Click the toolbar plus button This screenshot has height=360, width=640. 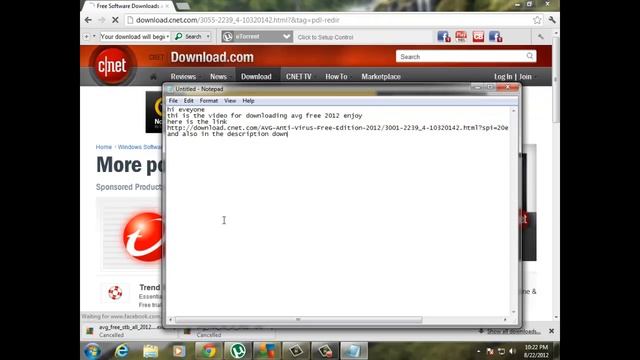tap(86, 37)
